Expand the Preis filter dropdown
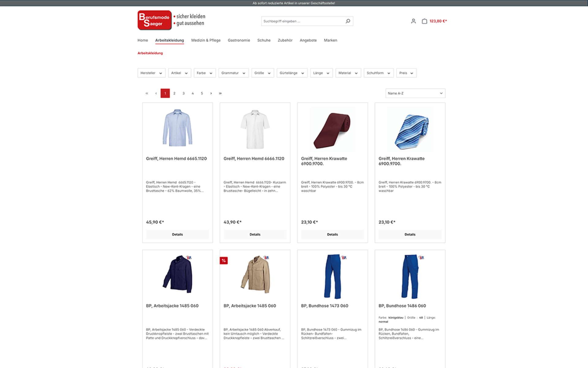 coord(406,73)
